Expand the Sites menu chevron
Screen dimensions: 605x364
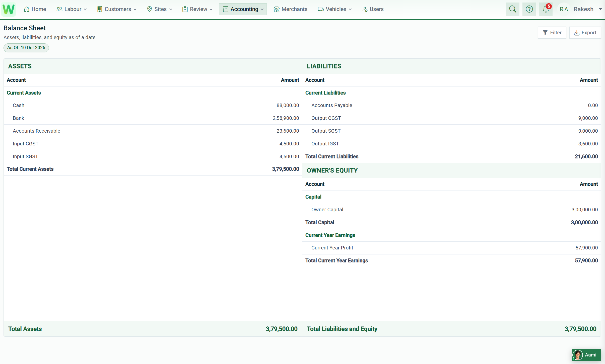pyautogui.click(x=171, y=10)
